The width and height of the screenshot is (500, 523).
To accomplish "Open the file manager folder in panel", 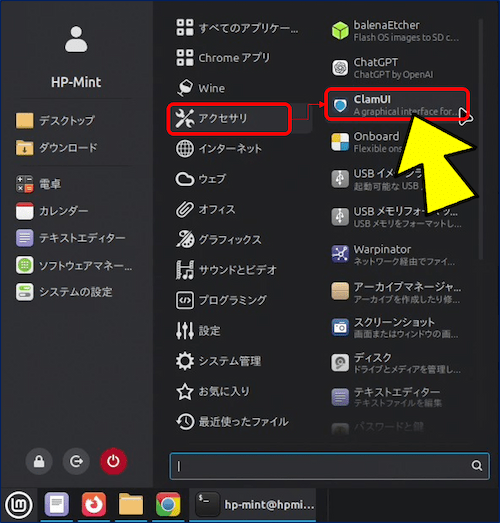I will (131, 504).
